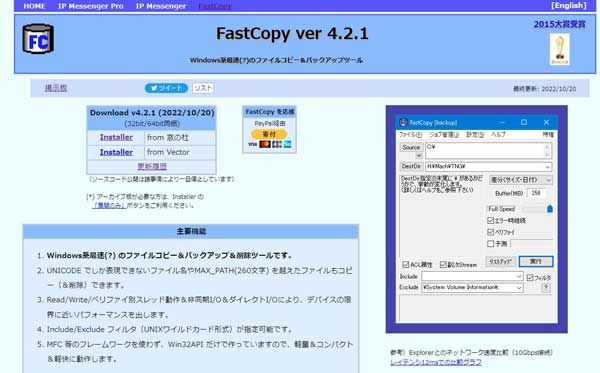The height and width of the screenshot is (373, 600).
Task: Click the JCB card logo
Action: point(277,144)
